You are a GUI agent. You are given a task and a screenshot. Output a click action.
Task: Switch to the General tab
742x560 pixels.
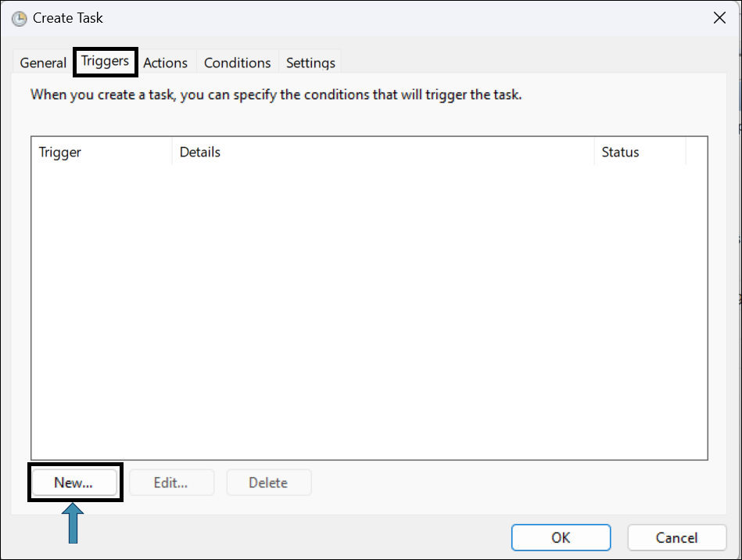43,63
